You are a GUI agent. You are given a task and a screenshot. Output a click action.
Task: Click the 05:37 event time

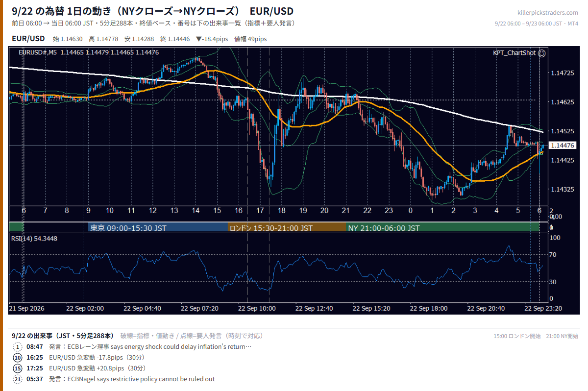[35, 379]
